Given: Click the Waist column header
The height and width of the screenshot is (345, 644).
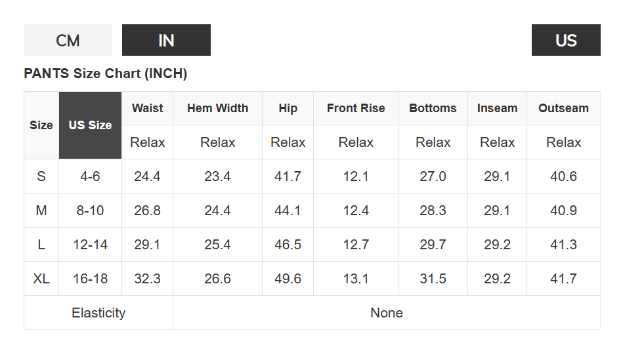Looking at the screenshot, I should tap(147, 108).
